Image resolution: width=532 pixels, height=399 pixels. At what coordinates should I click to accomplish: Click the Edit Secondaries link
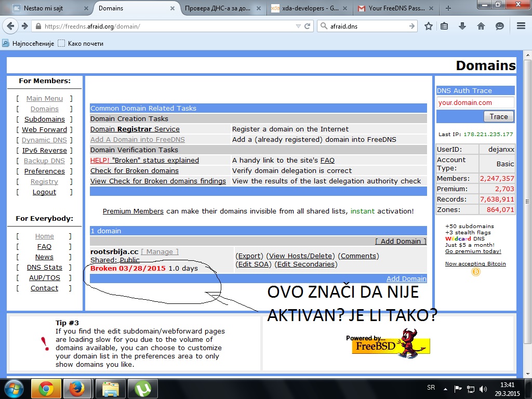pos(305,264)
